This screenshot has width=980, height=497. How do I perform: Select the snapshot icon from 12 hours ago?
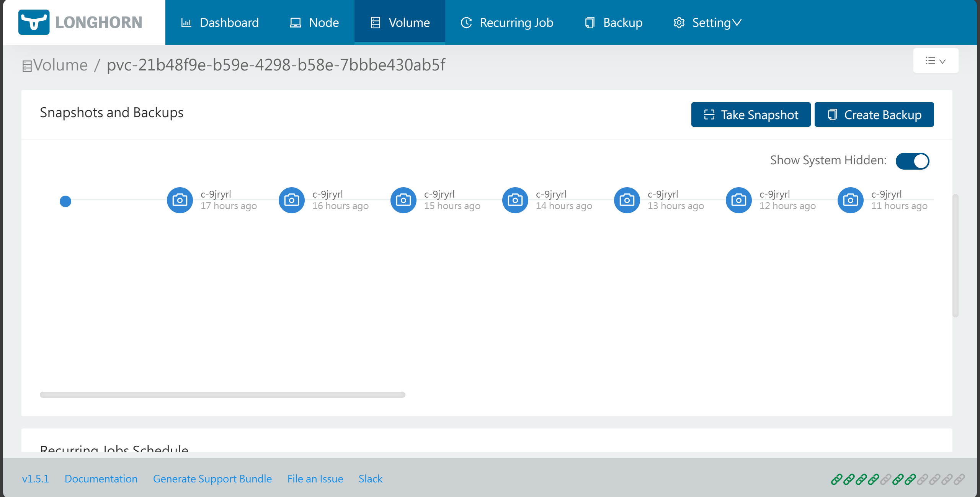click(x=738, y=200)
